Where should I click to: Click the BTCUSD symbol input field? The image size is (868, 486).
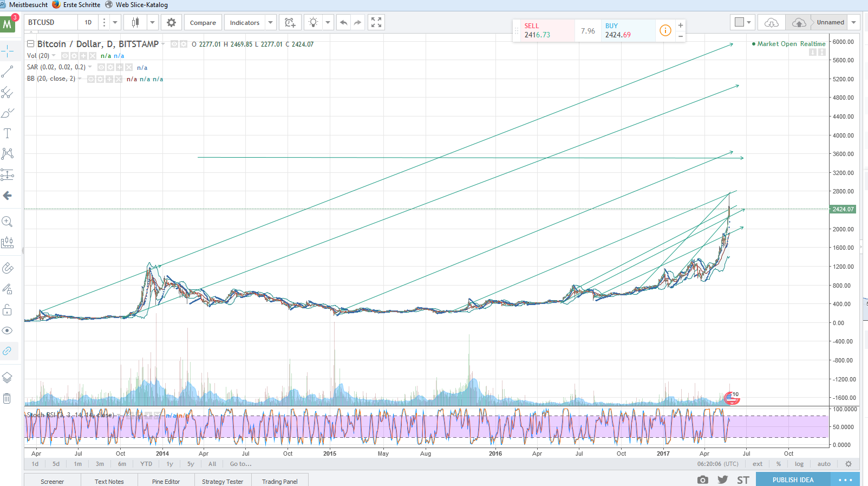point(50,23)
